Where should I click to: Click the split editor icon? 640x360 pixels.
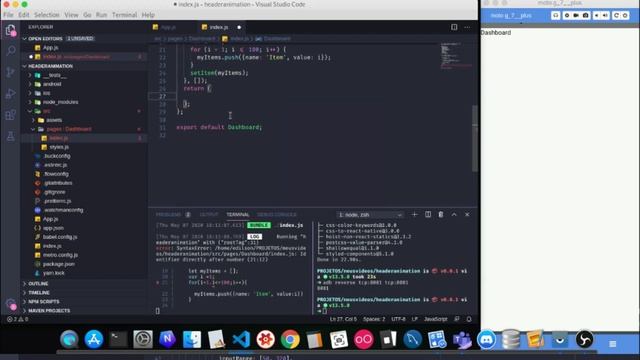click(454, 27)
